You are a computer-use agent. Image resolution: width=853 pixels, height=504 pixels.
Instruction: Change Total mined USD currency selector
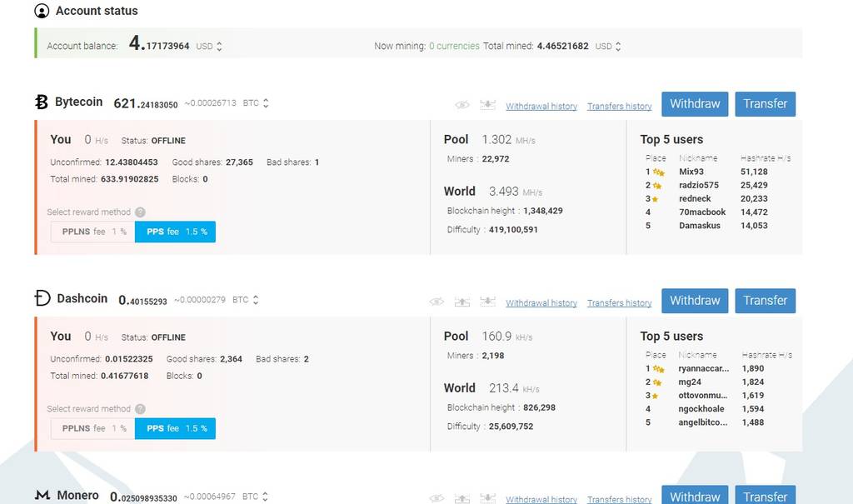click(x=608, y=47)
